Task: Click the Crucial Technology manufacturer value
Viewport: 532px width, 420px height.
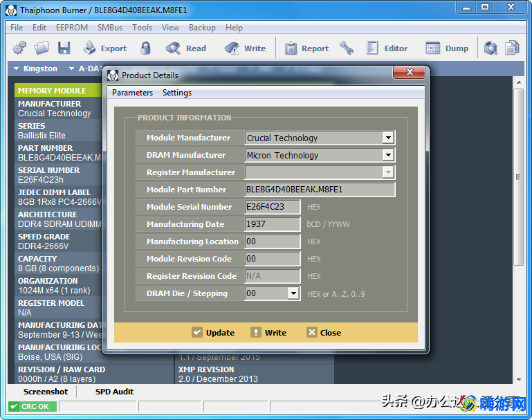Action: [x=54, y=113]
